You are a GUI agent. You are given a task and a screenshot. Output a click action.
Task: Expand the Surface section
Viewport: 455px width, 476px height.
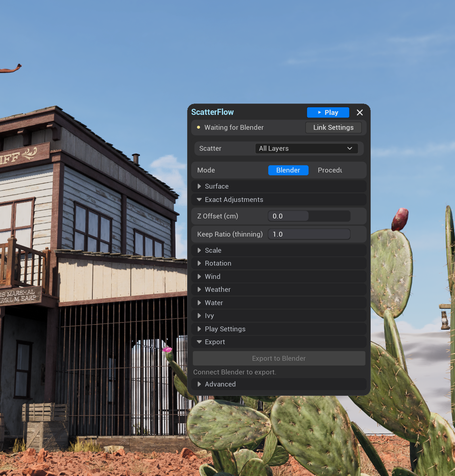pyautogui.click(x=279, y=186)
